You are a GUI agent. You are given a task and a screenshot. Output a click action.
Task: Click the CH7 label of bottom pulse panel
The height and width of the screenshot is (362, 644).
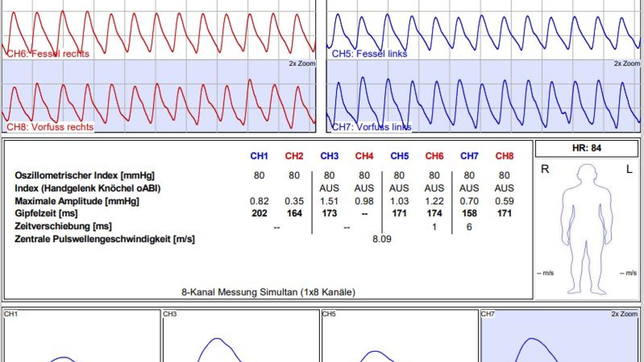coord(488,314)
